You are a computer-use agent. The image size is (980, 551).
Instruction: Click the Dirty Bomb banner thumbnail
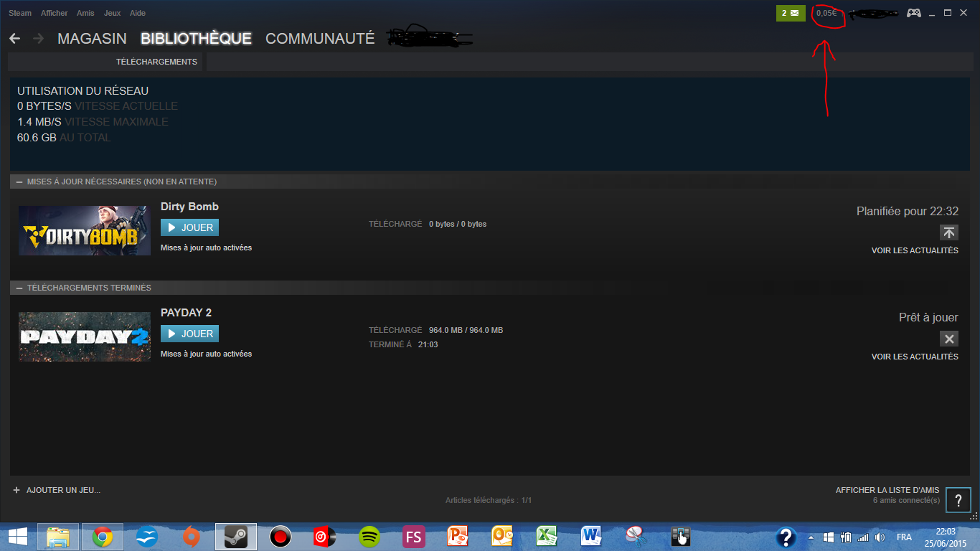(85, 231)
